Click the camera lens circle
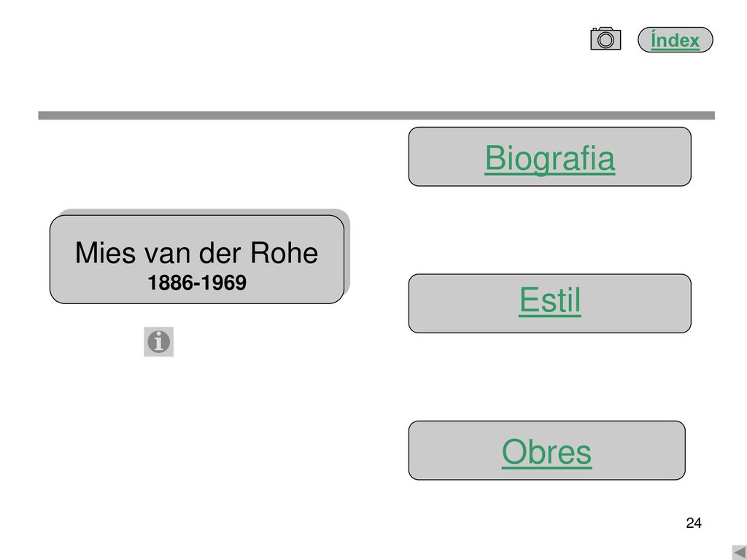This screenshot has width=747, height=560. point(605,40)
